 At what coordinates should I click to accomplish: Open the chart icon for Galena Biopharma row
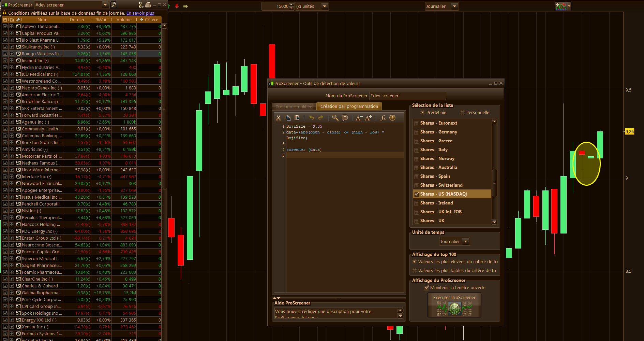18,293
